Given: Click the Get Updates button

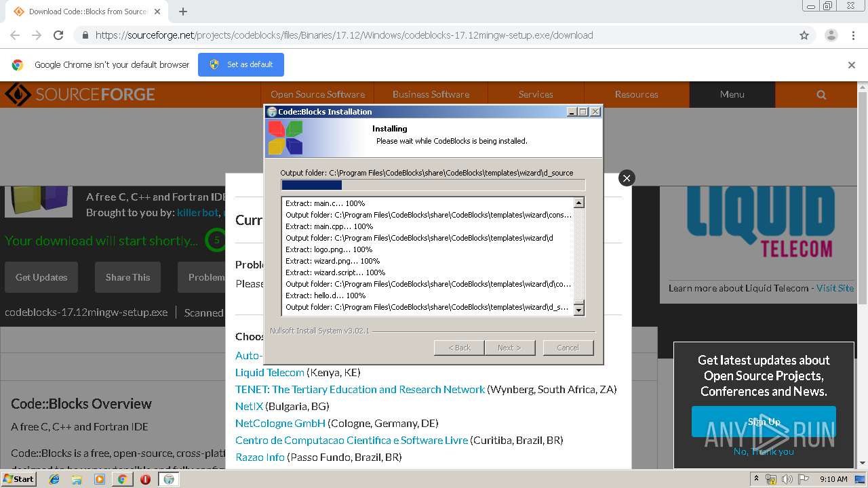Looking at the screenshot, I should click(x=41, y=277).
